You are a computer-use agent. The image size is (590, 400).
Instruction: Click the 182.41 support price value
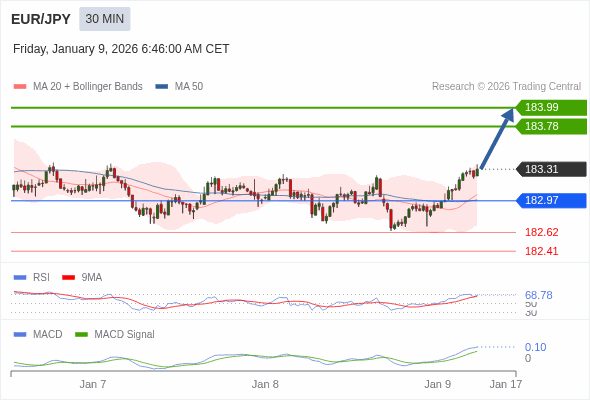coord(541,251)
